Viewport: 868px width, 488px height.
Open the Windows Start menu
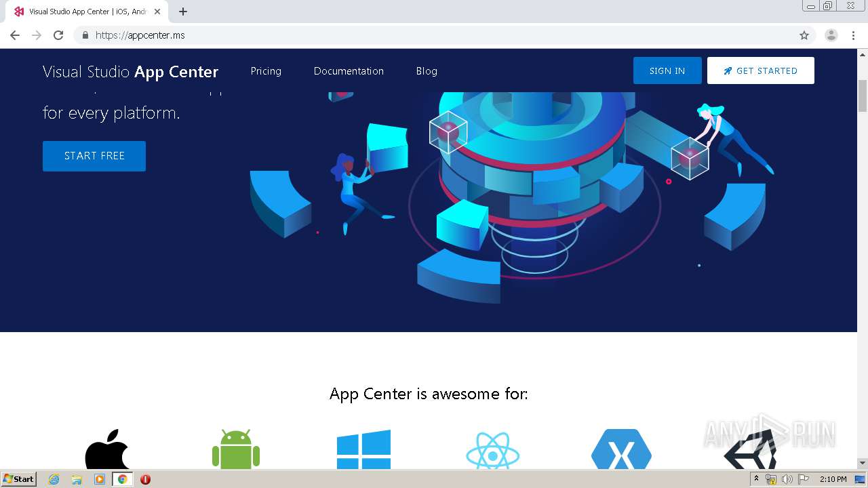click(x=18, y=479)
